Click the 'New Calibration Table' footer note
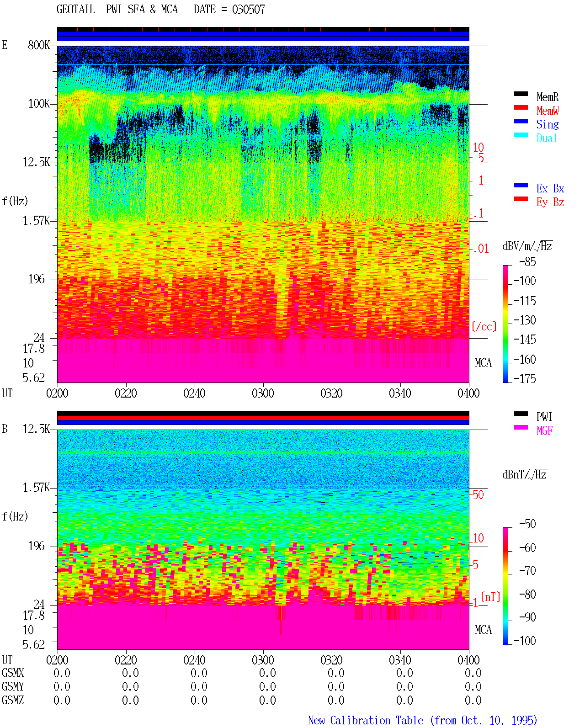 pyautogui.click(x=423, y=720)
